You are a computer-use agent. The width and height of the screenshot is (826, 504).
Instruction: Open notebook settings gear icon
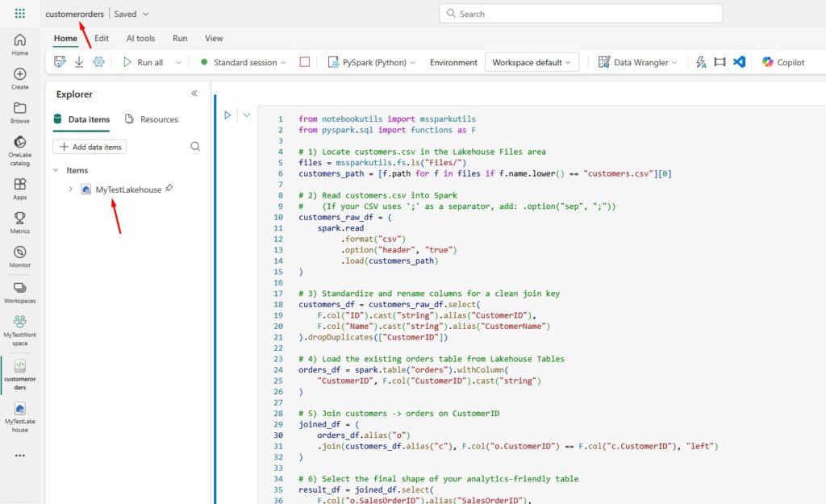(98, 62)
